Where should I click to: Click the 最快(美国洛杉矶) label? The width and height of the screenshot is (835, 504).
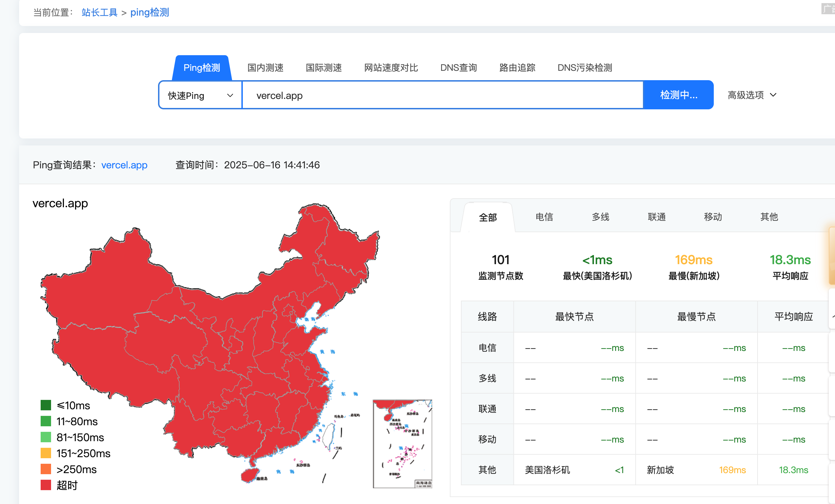[x=597, y=276]
